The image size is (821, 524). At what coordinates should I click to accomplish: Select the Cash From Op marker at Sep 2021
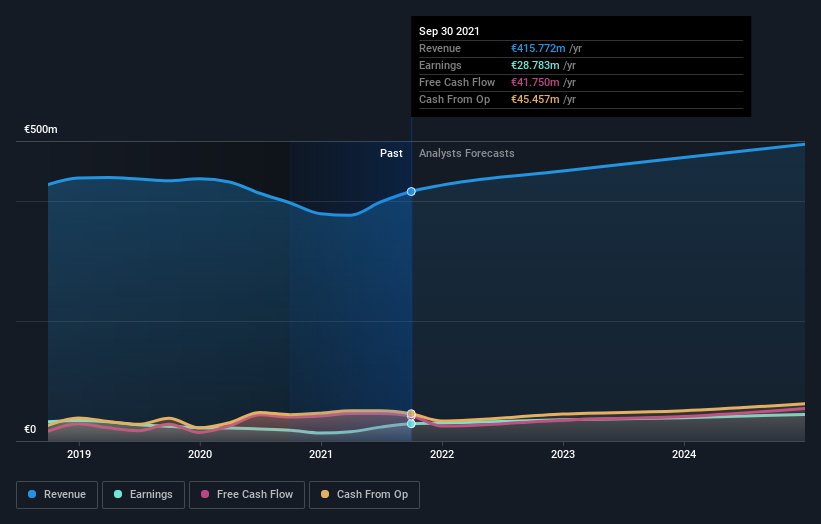click(411, 414)
